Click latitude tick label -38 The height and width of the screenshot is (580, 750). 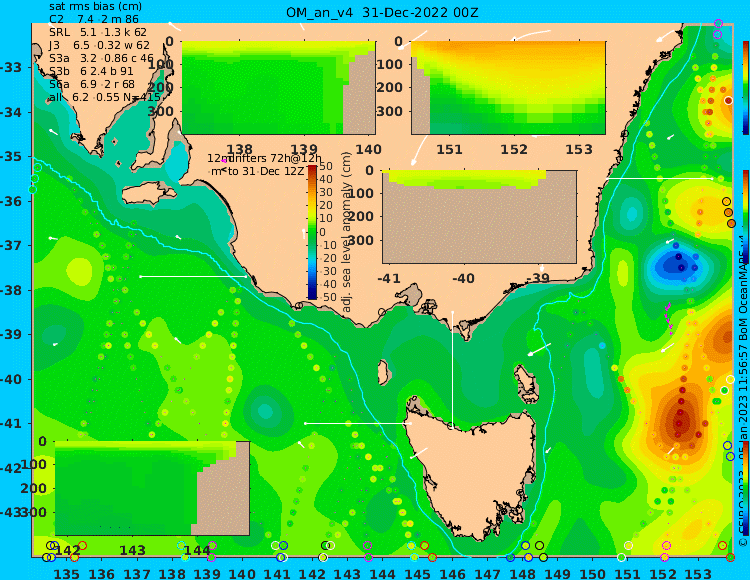pyautogui.click(x=11, y=290)
